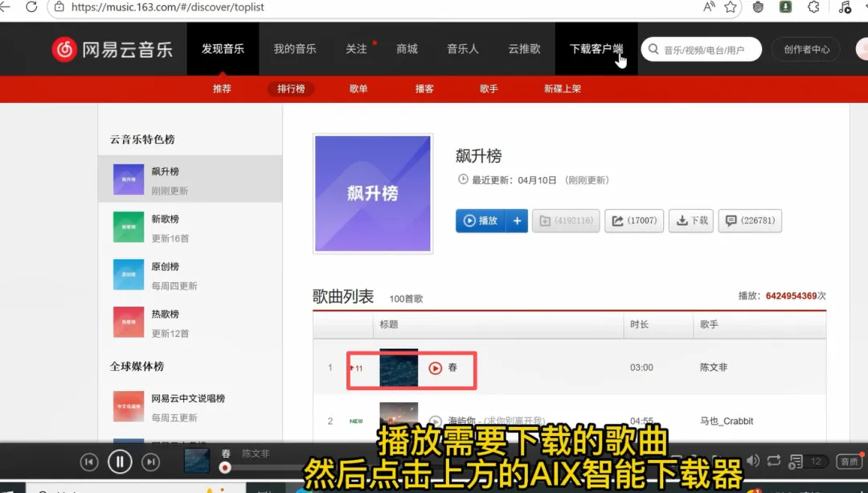Open the 商城 tab
Viewport: 868px width, 493px height.
click(x=407, y=49)
